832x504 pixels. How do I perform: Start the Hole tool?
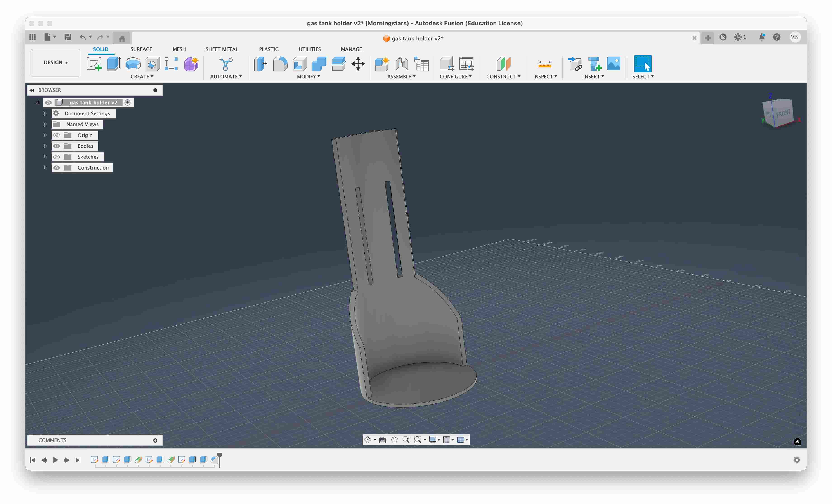tap(152, 64)
